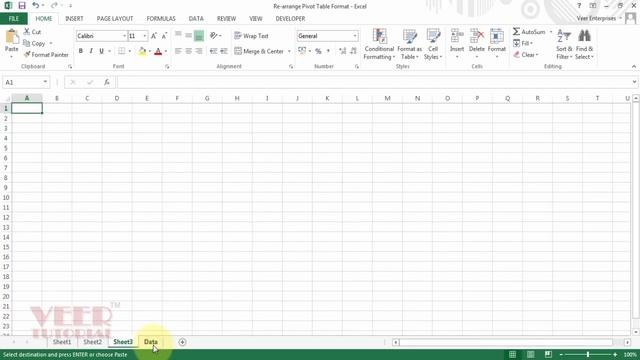This screenshot has height=360, width=640.
Task: Click the Merge & Center button
Action: pyautogui.click(x=259, y=51)
